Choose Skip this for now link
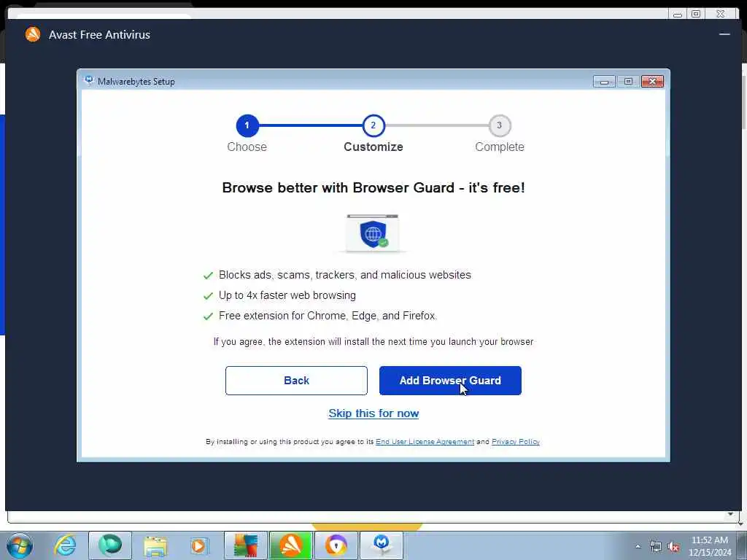This screenshot has width=747, height=560. (373, 413)
